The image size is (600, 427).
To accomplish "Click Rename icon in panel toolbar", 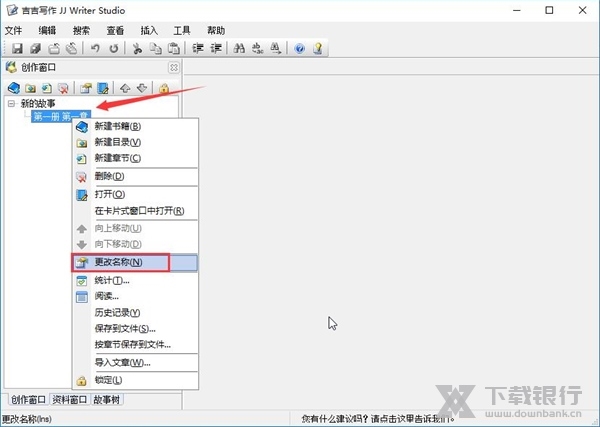I will click(86, 88).
